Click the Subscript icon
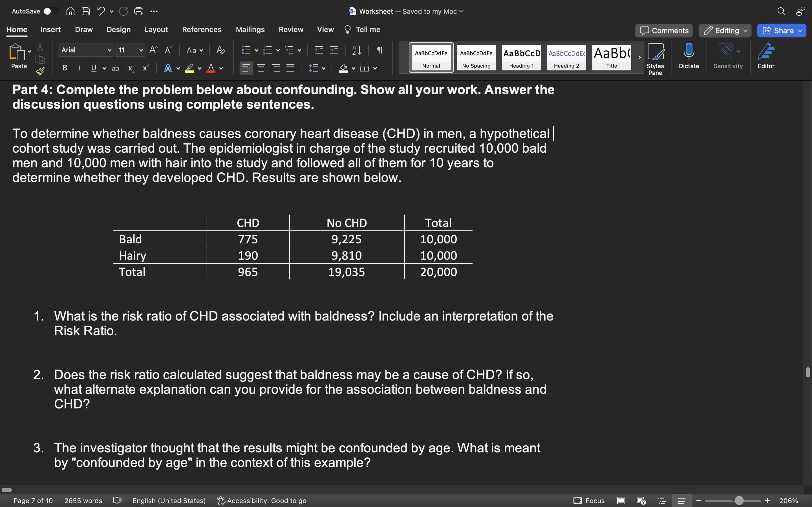 [x=130, y=69]
